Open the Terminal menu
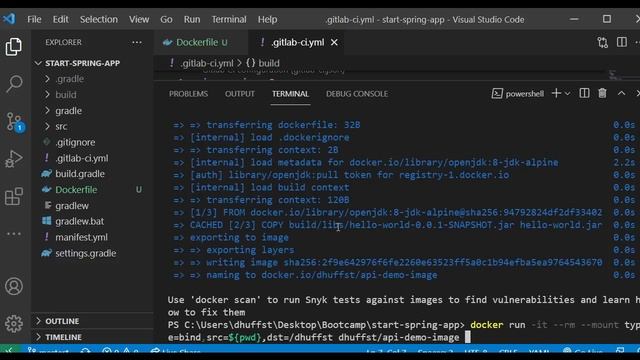Viewport: 640px width, 360px height. (x=229, y=19)
